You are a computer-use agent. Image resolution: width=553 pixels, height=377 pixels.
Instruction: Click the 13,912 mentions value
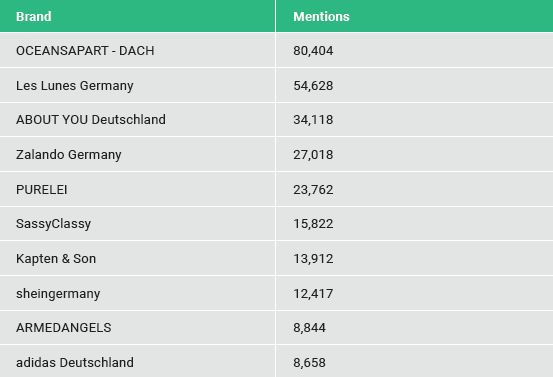[x=313, y=259]
